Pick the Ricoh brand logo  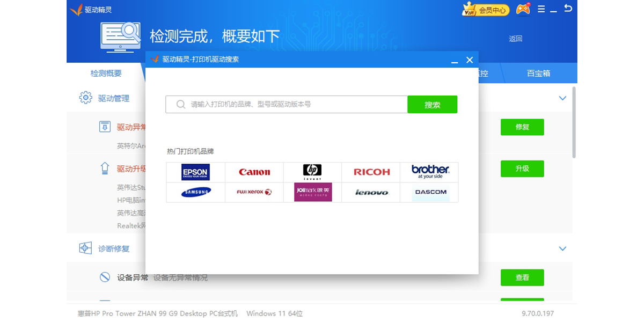[371, 172]
